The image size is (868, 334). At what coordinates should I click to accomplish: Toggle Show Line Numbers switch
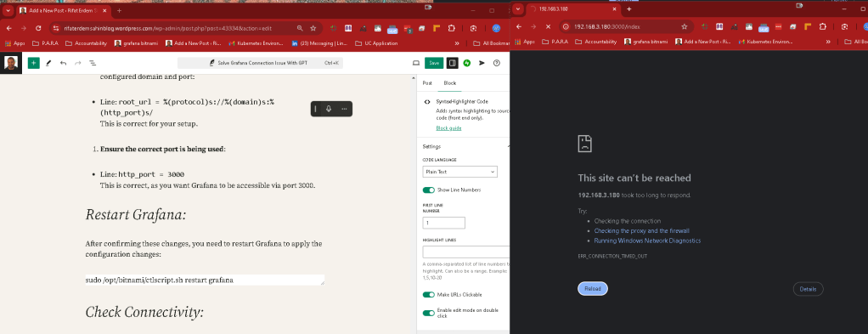pos(428,190)
